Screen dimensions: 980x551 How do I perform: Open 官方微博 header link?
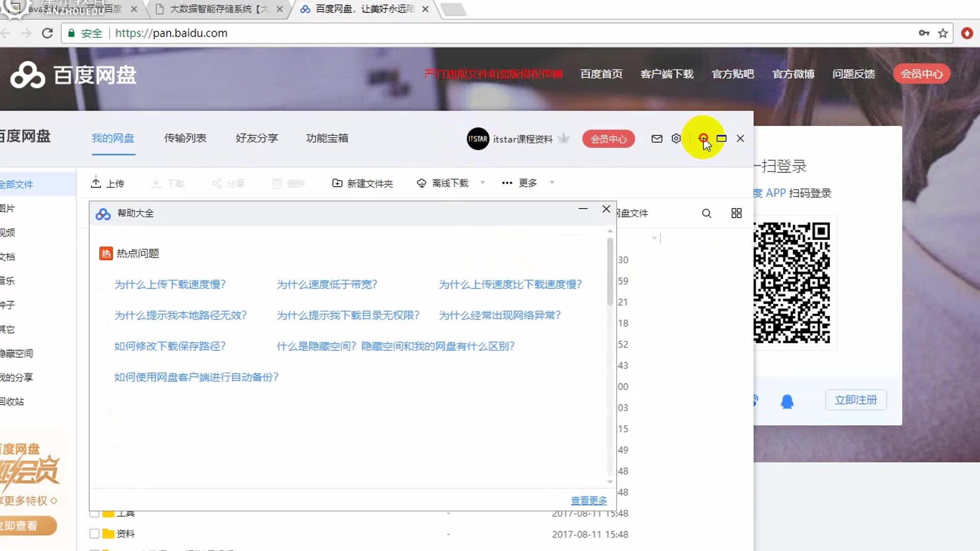[x=793, y=74]
